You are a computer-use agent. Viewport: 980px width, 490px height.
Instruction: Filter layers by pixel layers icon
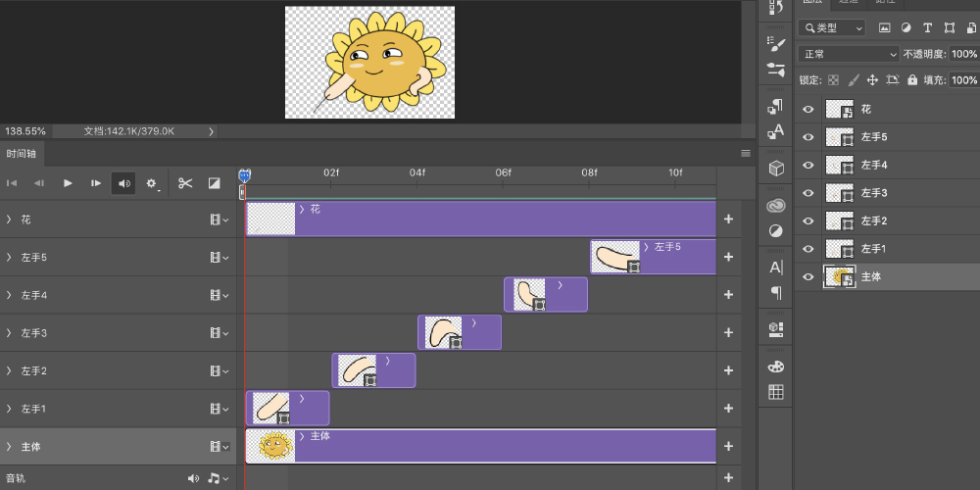coord(884,27)
